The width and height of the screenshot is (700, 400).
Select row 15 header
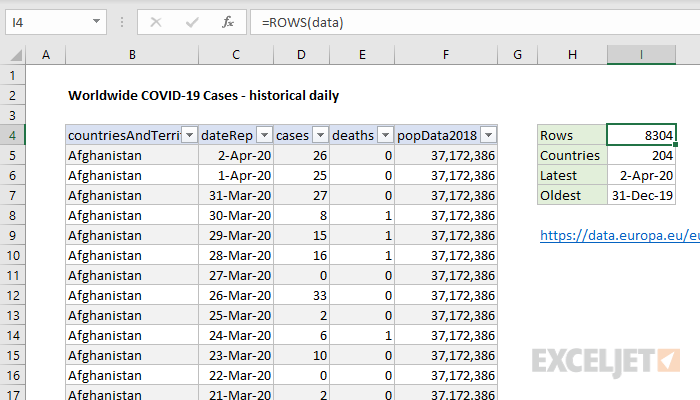pos(12,355)
